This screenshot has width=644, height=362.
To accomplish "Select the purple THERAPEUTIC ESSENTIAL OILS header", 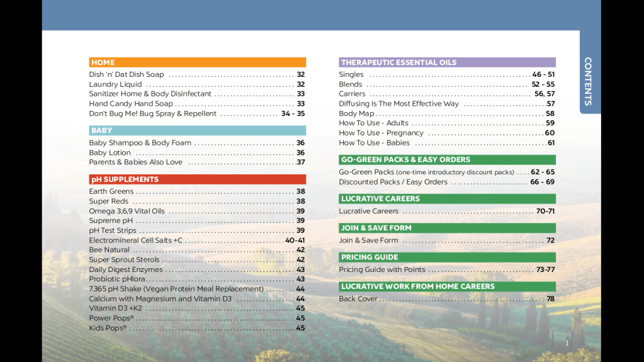I will point(447,62).
